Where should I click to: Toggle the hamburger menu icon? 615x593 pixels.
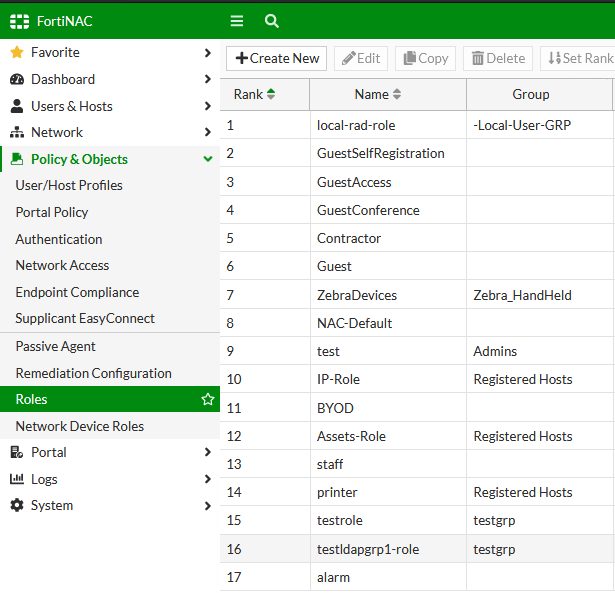coord(237,21)
